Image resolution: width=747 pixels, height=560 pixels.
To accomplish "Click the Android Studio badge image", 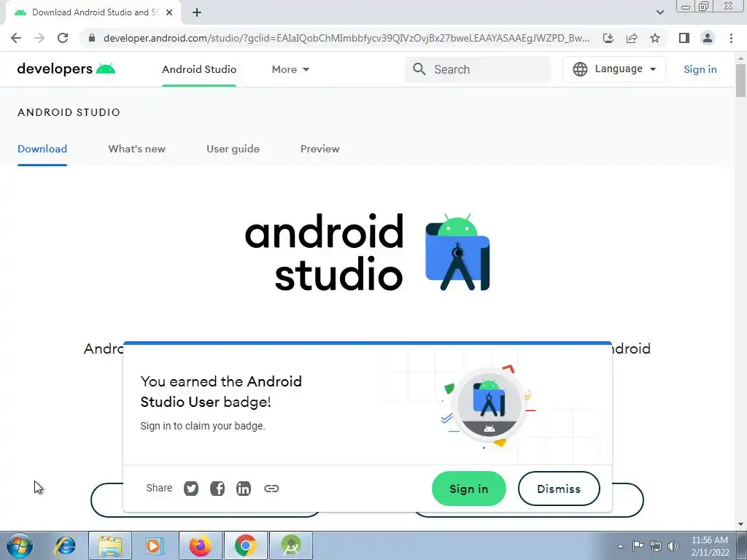I will pyautogui.click(x=489, y=404).
